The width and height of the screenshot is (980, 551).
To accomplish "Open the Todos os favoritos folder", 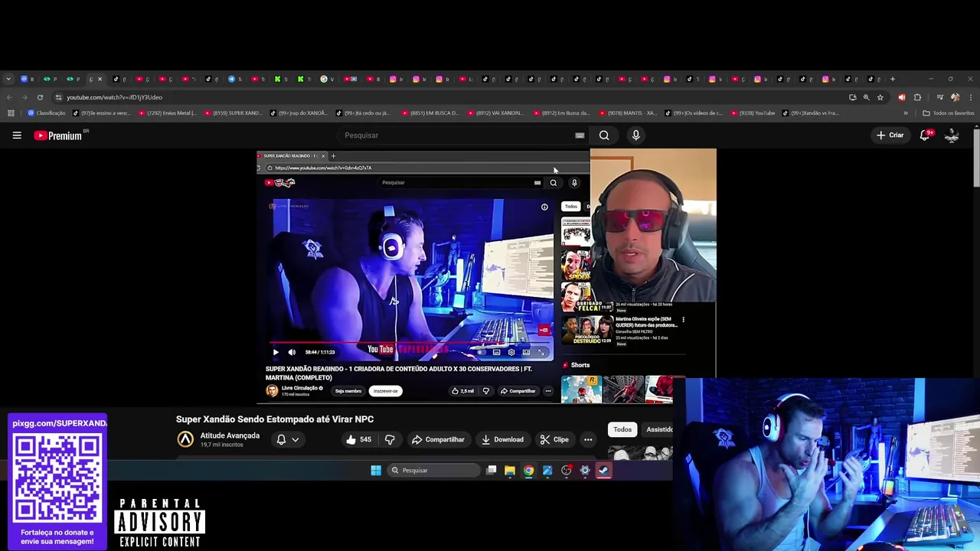I will [948, 113].
